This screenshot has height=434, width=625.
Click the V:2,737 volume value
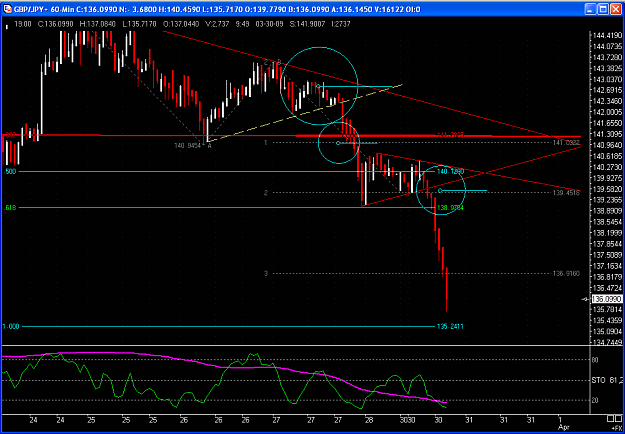[x=218, y=24]
